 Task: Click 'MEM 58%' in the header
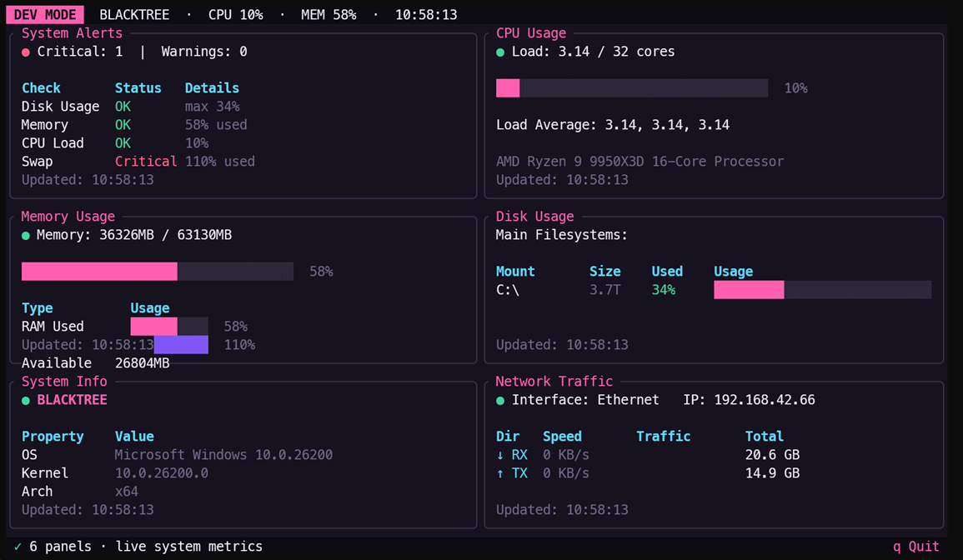329,15
